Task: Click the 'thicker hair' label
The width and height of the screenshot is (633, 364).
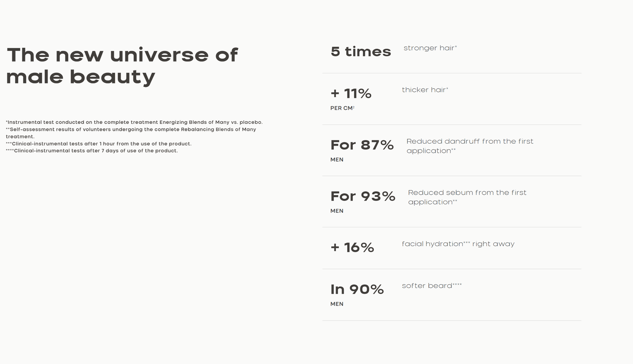Action: pos(425,90)
